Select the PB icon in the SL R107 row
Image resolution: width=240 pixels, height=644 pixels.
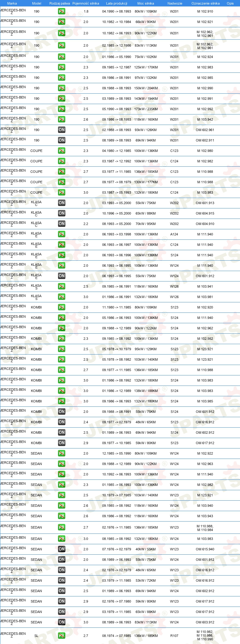[x=62, y=636]
